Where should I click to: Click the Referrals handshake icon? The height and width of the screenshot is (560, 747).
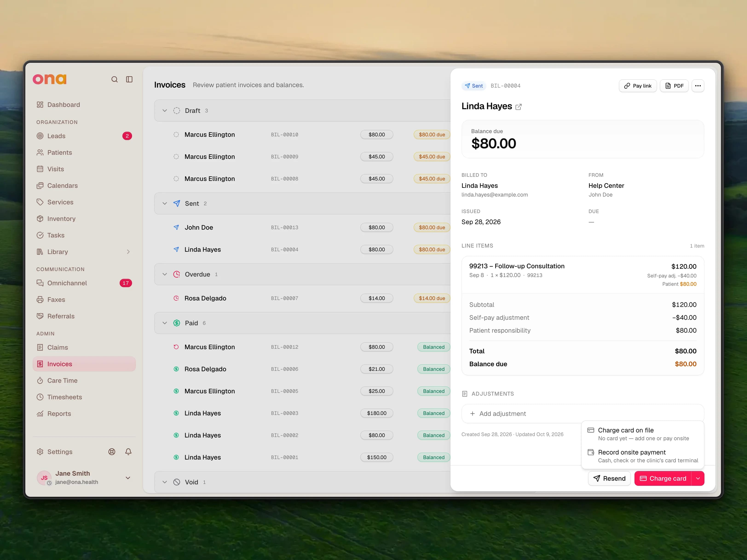click(x=40, y=316)
